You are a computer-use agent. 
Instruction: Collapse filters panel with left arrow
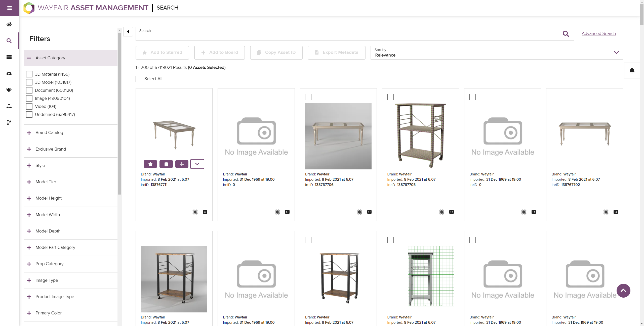pos(128,32)
